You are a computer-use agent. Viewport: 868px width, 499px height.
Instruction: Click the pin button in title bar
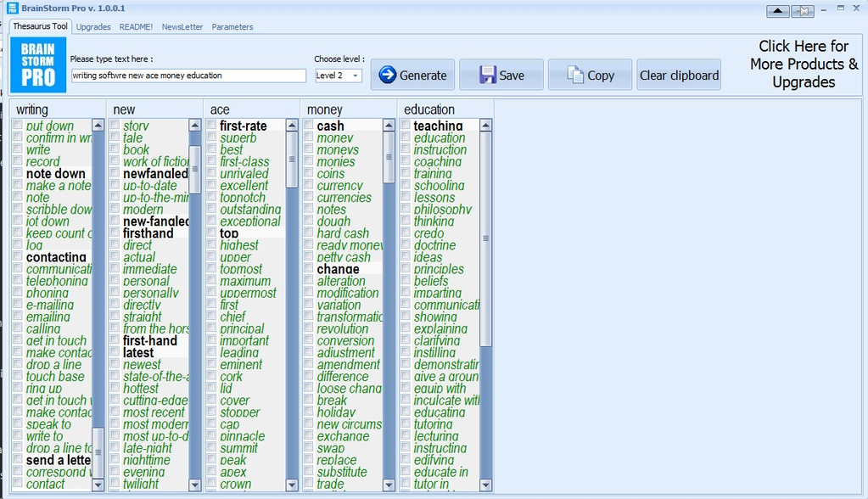pos(803,10)
